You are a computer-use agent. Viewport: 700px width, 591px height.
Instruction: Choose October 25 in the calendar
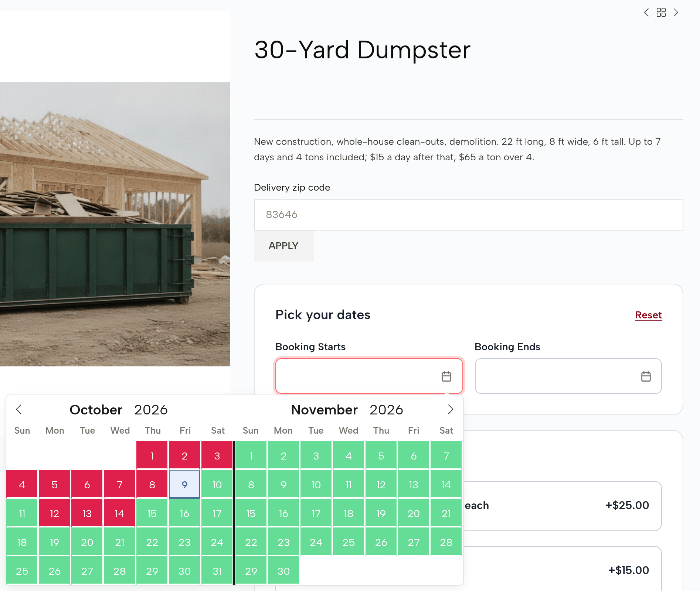click(x=22, y=571)
